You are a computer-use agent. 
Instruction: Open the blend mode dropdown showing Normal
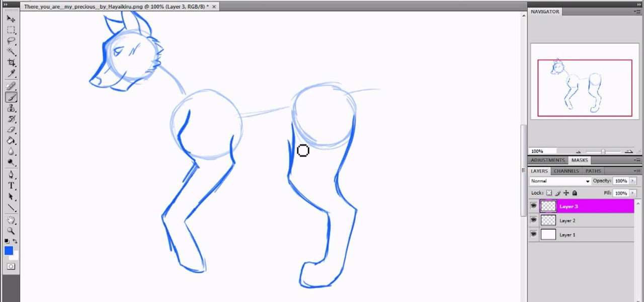point(560,181)
